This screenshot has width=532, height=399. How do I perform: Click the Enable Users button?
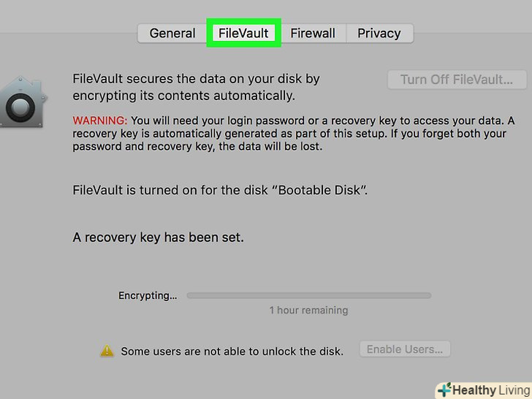coord(405,349)
